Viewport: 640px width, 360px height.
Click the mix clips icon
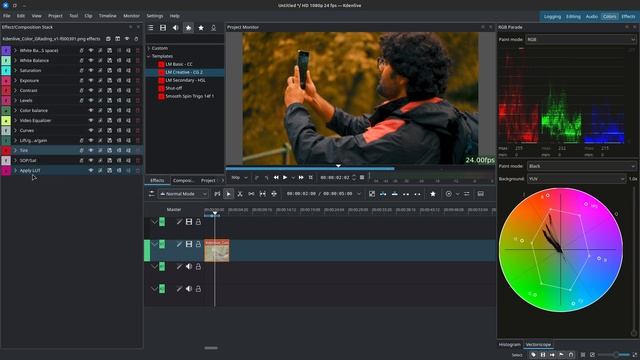pos(372,194)
